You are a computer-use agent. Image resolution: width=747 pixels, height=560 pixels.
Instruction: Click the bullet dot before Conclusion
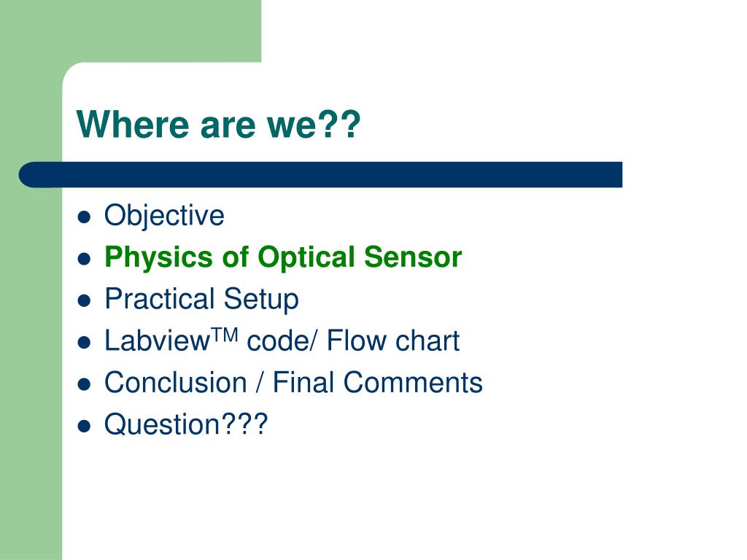pyautogui.click(x=84, y=384)
